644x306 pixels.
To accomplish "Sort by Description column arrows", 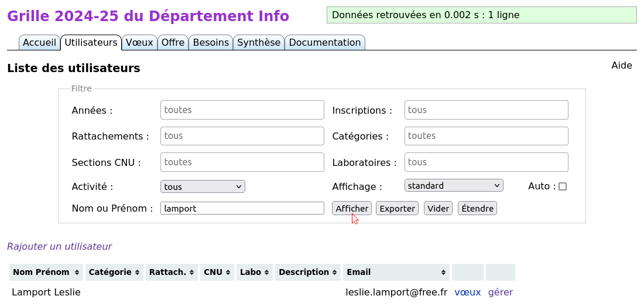I will point(335,272).
